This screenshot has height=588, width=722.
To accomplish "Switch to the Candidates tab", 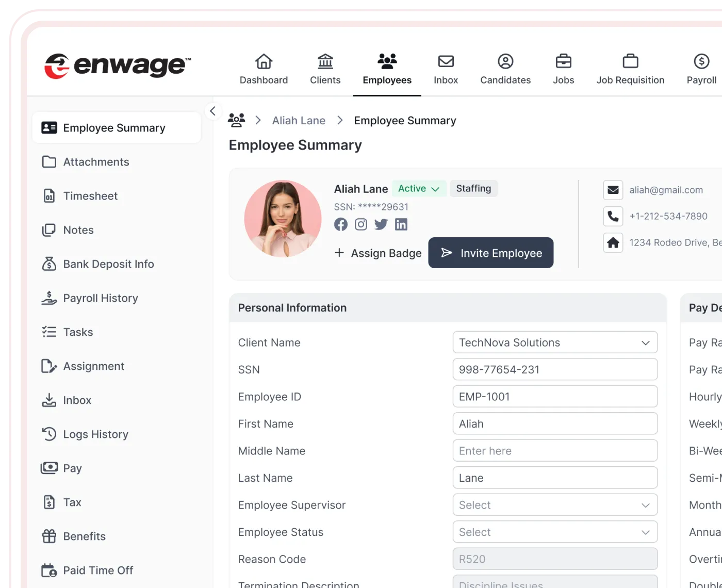I will (505, 69).
